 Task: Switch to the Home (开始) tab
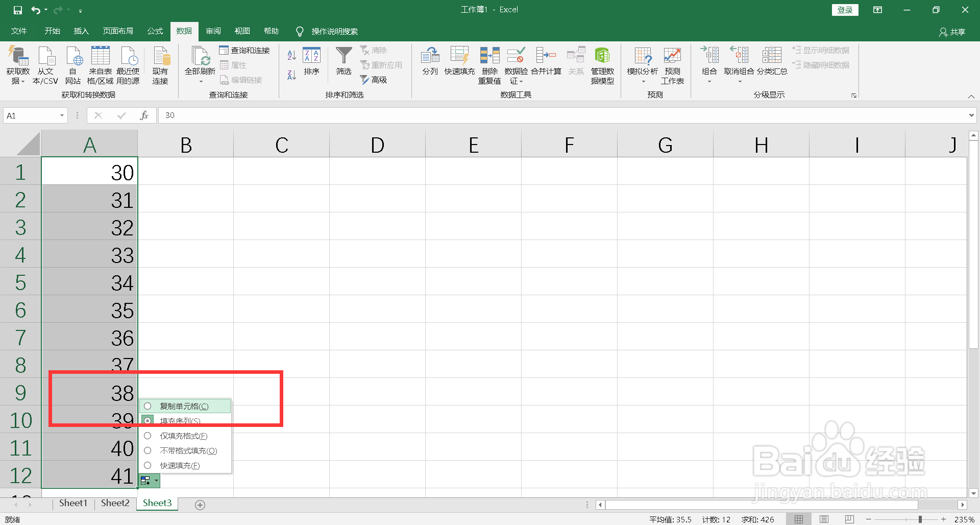click(52, 31)
